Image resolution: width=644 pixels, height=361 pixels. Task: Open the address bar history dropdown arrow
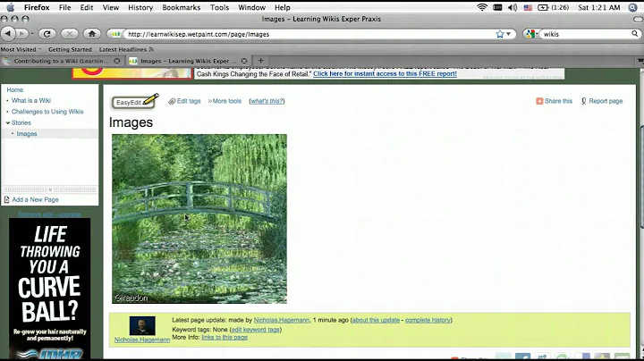click(508, 34)
